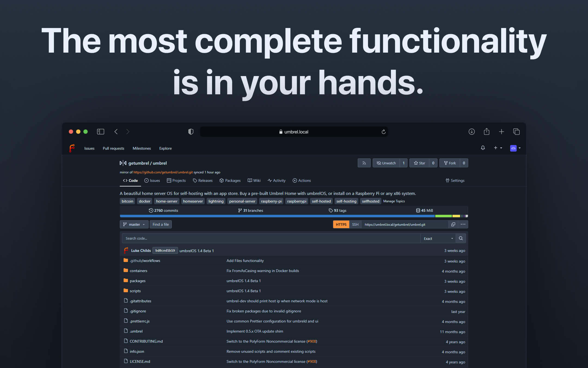588x368 pixels.
Task: Reload page in the address bar
Action: click(x=383, y=132)
